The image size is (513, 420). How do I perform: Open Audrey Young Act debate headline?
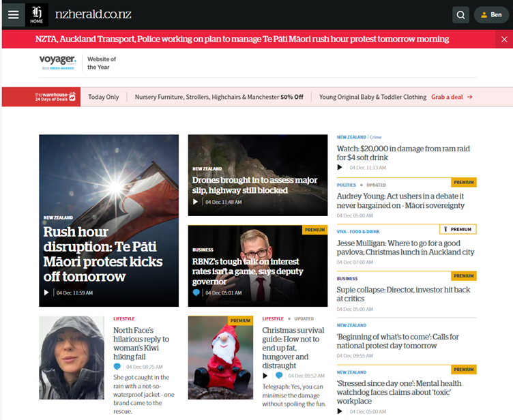(x=400, y=201)
